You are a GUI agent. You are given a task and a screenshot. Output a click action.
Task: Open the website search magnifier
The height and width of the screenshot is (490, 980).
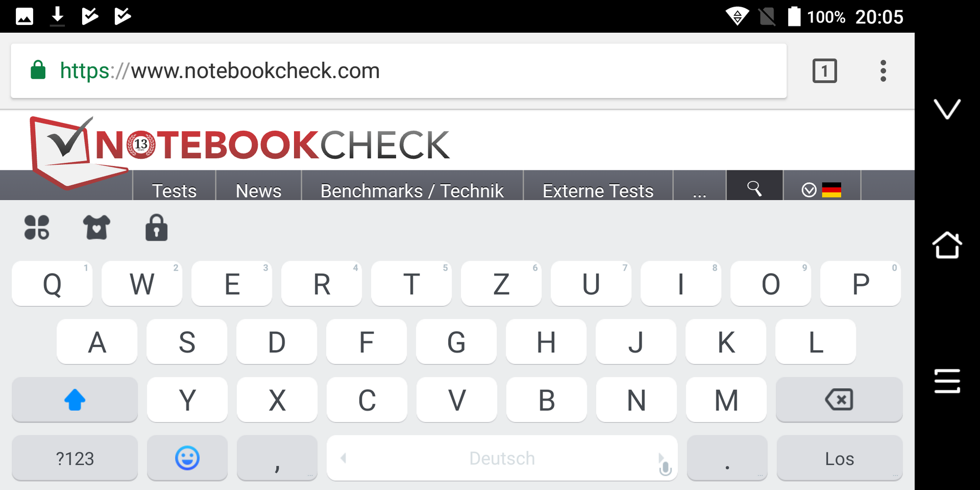point(754,189)
